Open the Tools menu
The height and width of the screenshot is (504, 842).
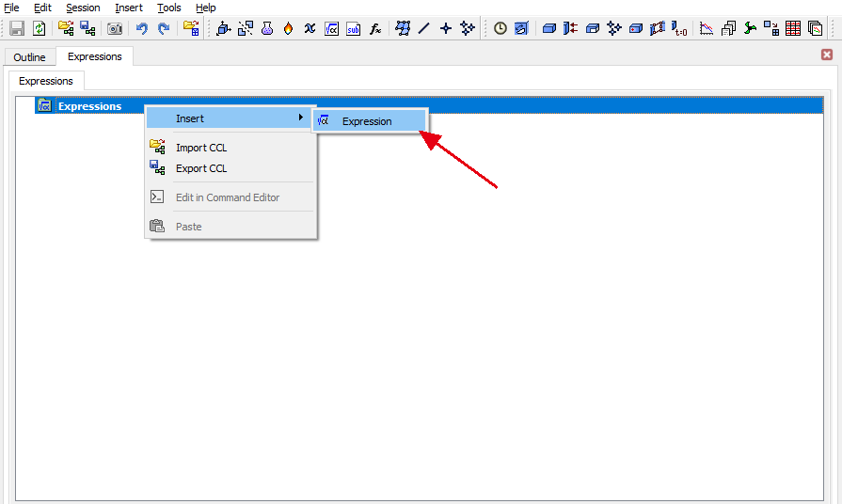(x=168, y=8)
